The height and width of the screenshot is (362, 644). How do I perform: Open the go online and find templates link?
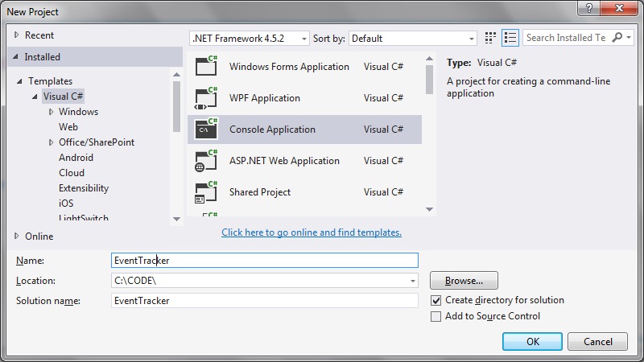click(x=312, y=232)
